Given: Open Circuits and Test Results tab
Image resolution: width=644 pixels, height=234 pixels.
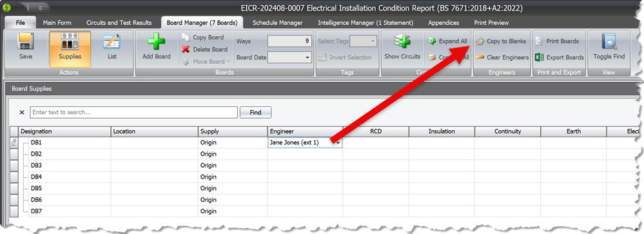Looking at the screenshot, I should pos(119,23).
